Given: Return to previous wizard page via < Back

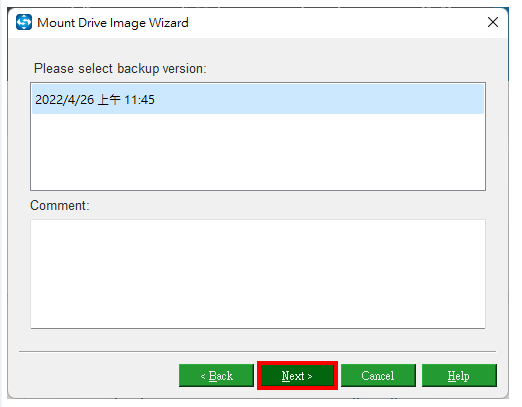Looking at the screenshot, I should pos(216,376).
